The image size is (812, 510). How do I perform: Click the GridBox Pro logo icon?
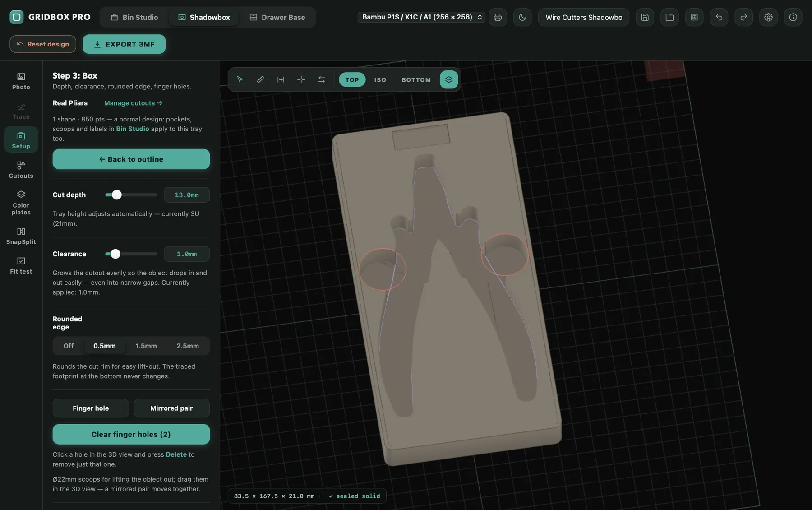click(x=17, y=17)
